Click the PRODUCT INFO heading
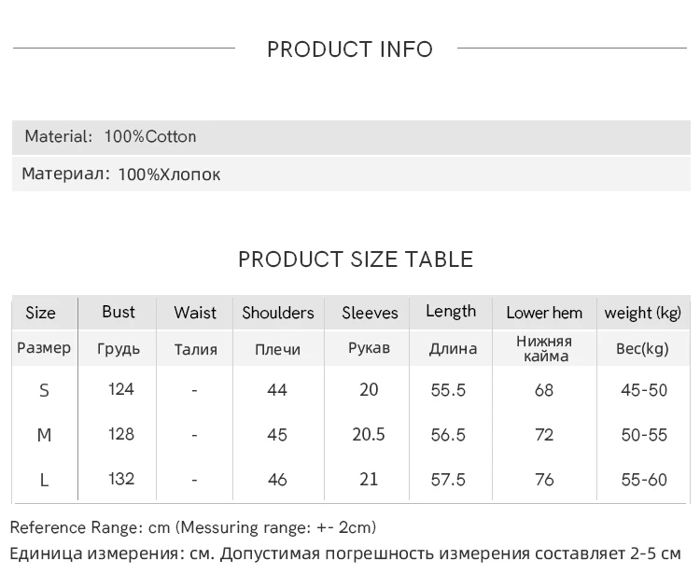Image resolution: width=700 pixels, height=588 pixels. (350, 49)
